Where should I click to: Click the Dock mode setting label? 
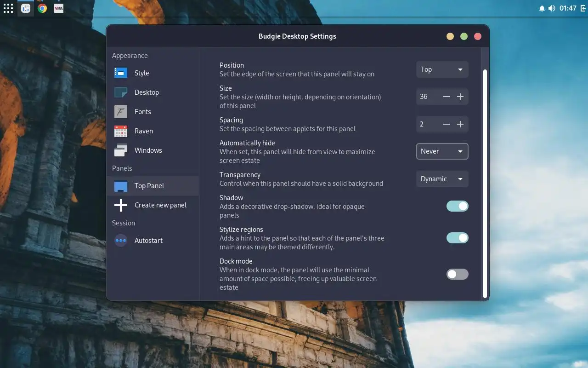236,261
